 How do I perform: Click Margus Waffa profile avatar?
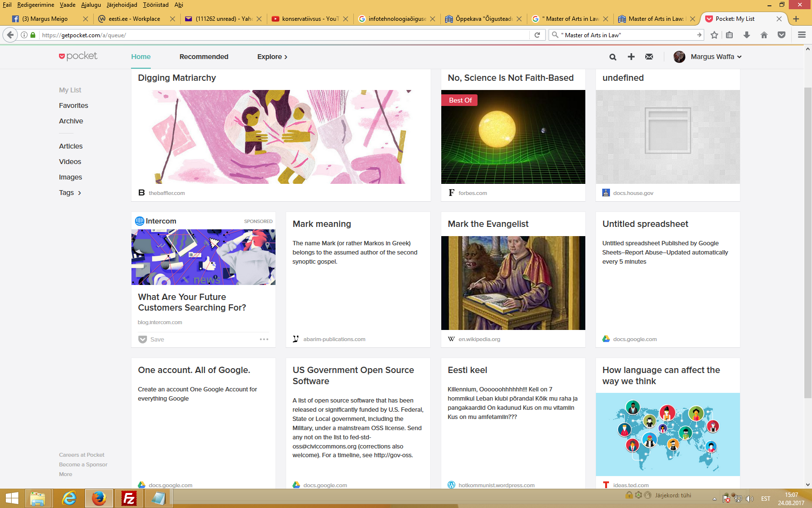[x=679, y=57]
